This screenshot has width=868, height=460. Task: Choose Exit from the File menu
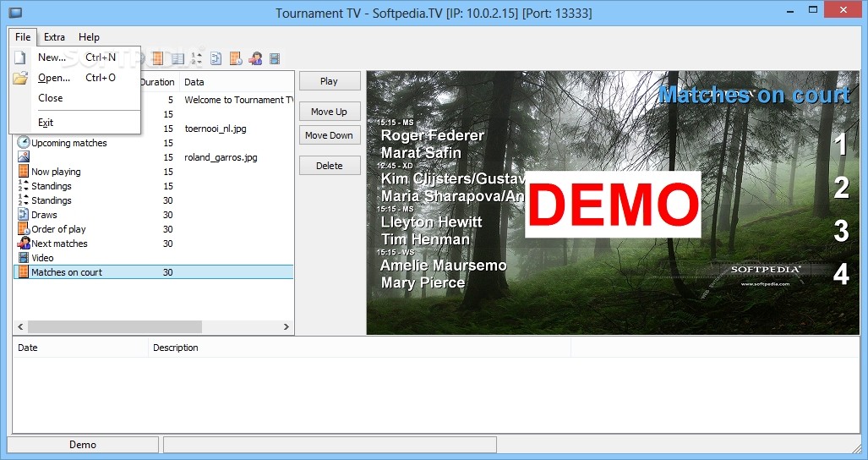coord(75,123)
